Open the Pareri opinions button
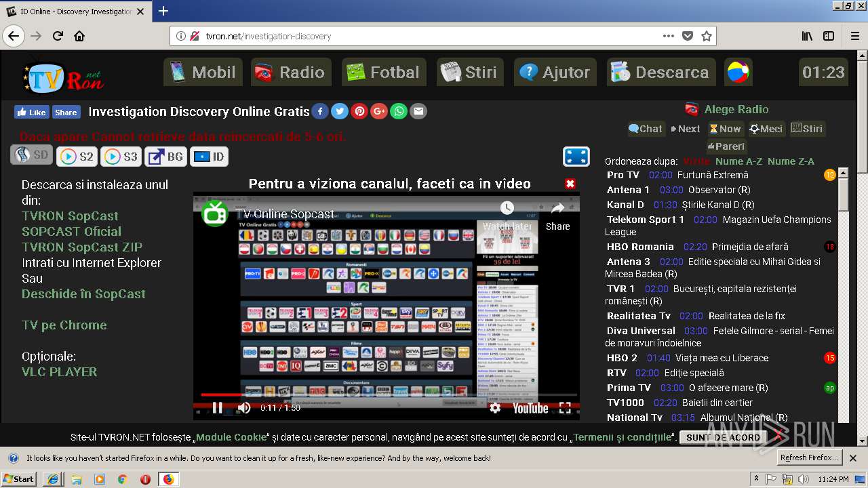868x488 pixels. [x=726, y=146]
